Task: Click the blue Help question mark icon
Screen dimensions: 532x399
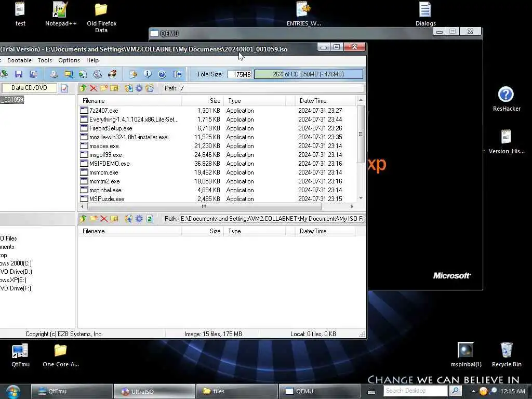Action: (x=162, y=74)
